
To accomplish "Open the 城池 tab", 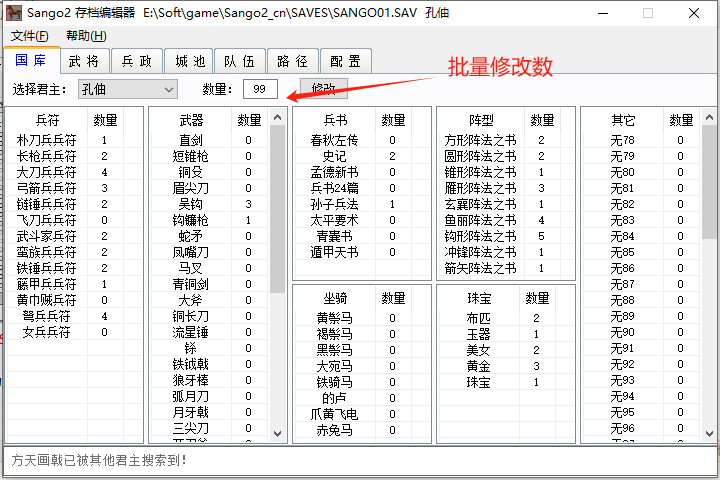I will (x=188, y=61).
